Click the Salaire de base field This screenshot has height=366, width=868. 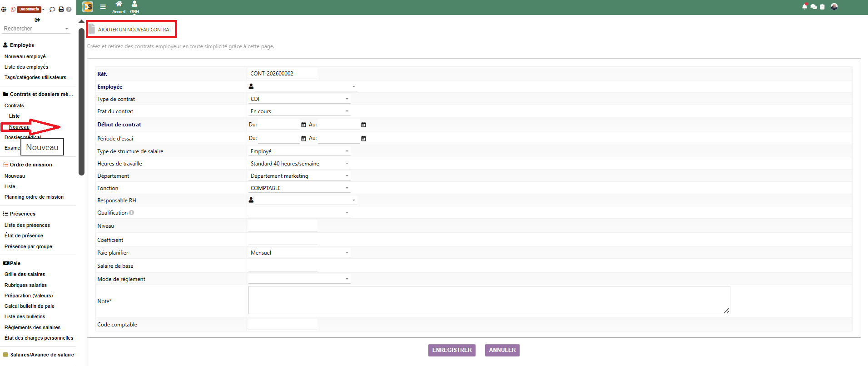[x=283, y=266]
